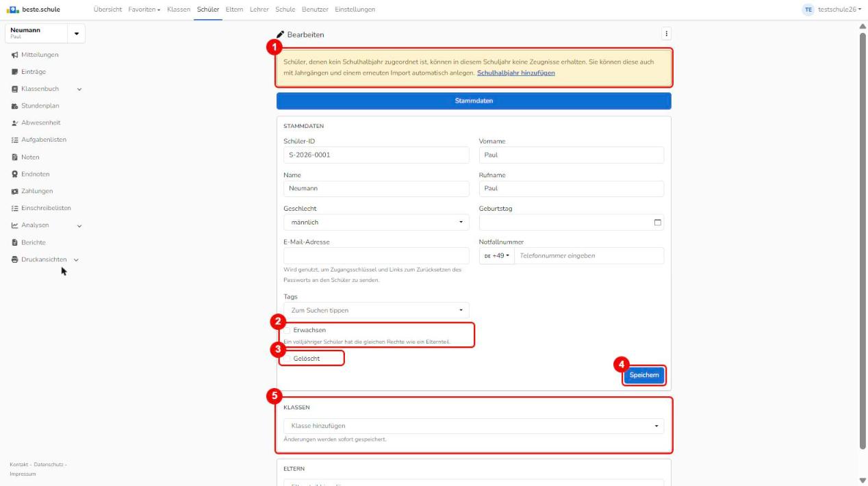Click the Berichte document icon

point(15,242)
